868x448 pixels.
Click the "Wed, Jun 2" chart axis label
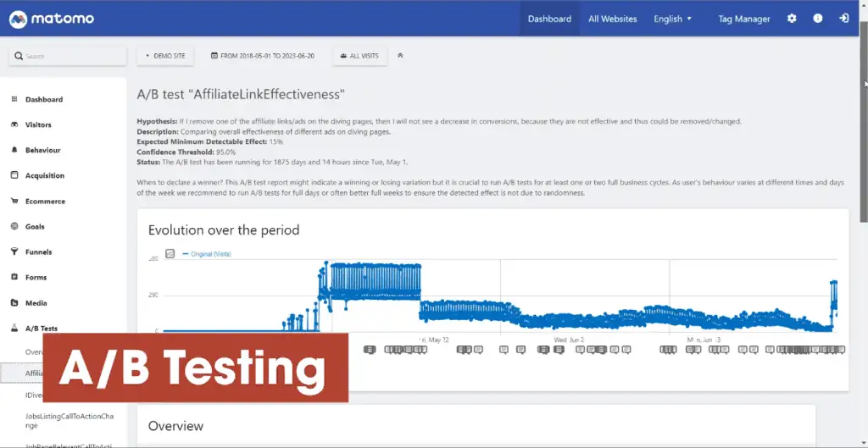[x=569, y=340]
